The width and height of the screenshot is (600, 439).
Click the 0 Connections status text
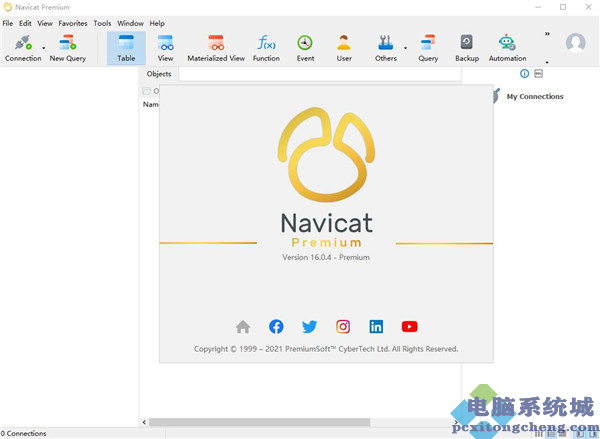pos(23,433)
